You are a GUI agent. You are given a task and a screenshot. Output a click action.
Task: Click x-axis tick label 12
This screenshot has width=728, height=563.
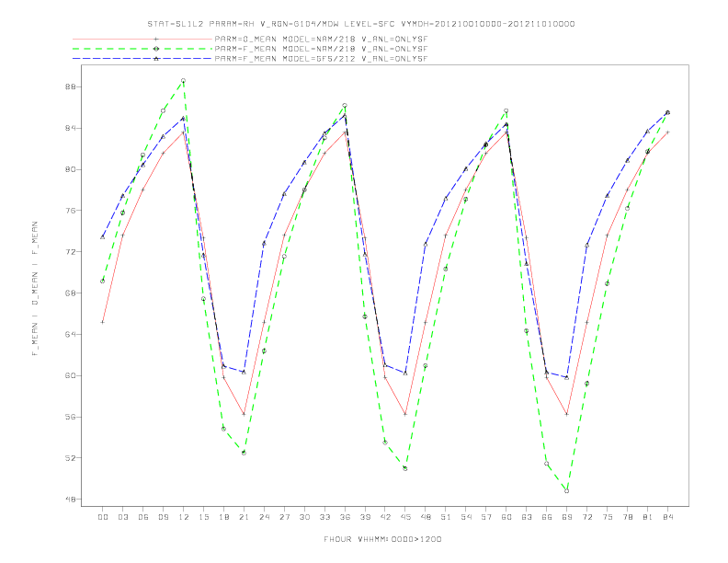click(x=184, y=517)
